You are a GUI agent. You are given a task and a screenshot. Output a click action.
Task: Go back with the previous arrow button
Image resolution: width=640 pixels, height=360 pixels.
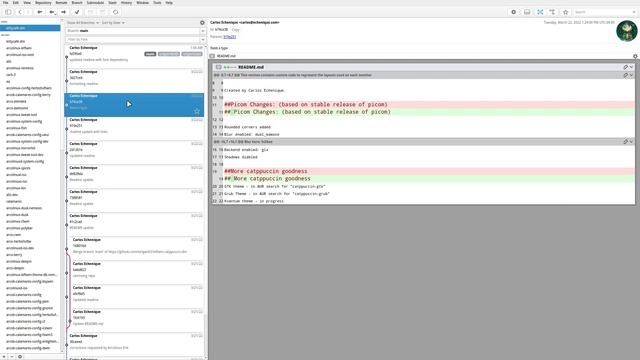point(20,12)
